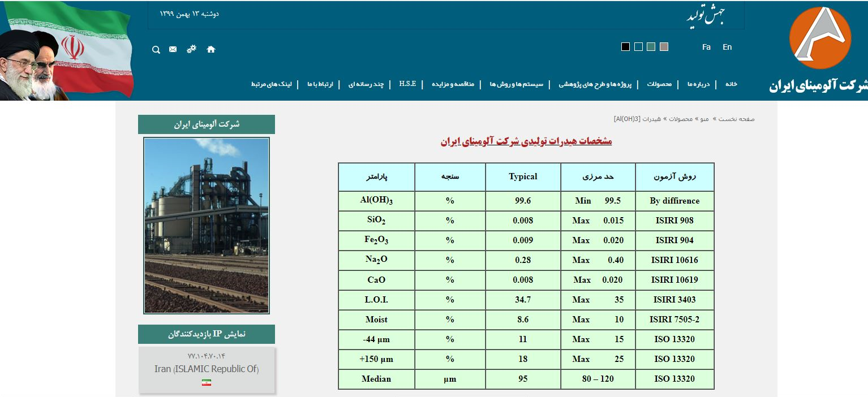The width and height of the screenshot is (868, 397).
Task: Click the typical value 99.6
Action: click(x=523, y=201)
